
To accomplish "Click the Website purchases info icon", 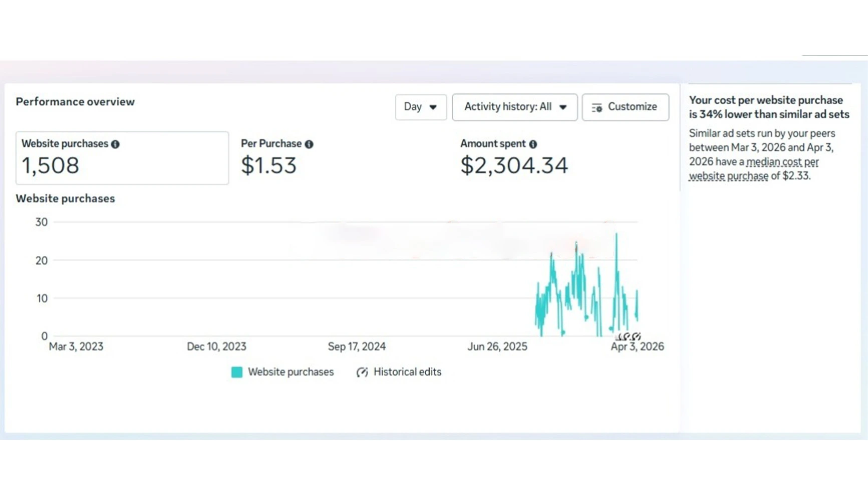I will coord(115,144).
